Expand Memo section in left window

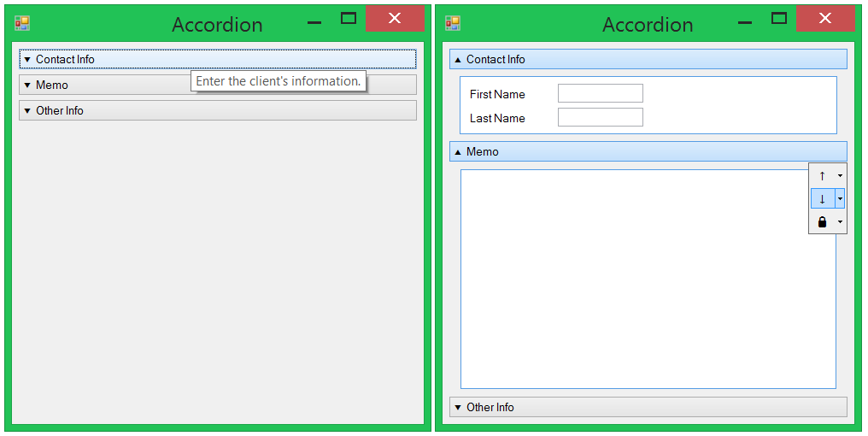218,85
